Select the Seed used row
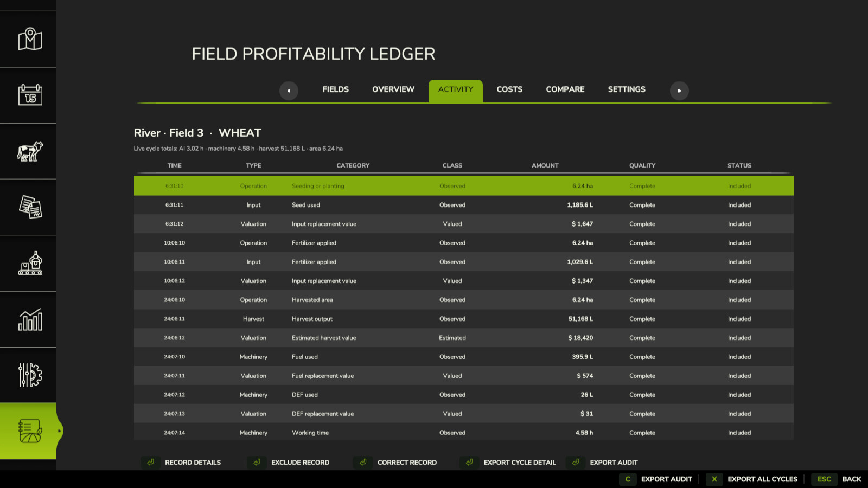 (x=464, y=205)
